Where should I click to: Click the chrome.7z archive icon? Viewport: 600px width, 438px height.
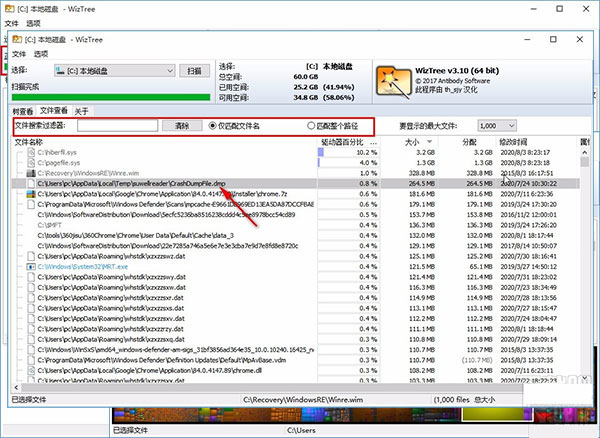[x=31, y=194]
